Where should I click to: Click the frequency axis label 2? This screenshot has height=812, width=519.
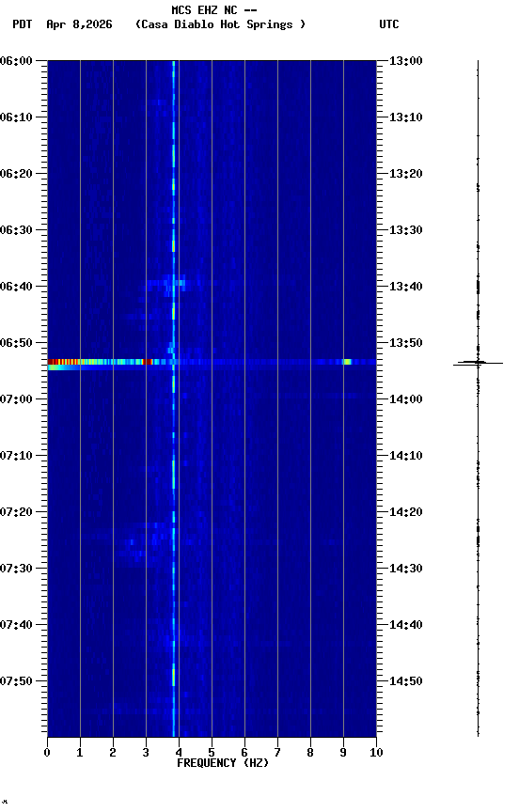113,753
